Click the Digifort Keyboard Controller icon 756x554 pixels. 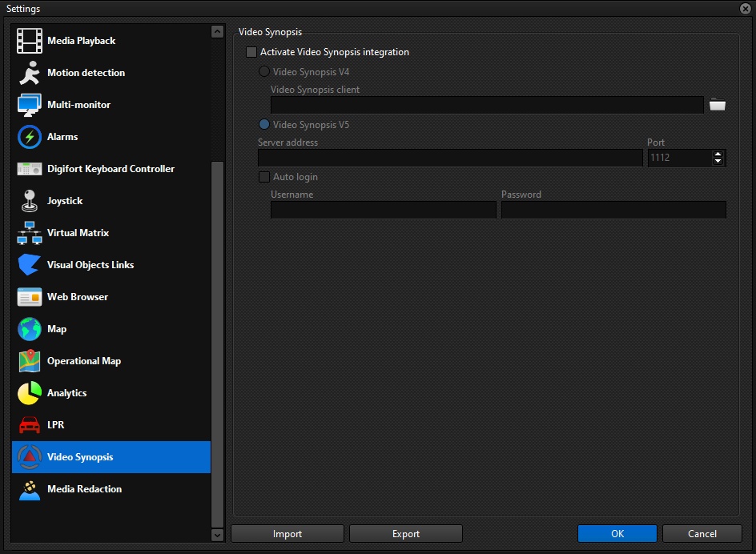[30, 169]
